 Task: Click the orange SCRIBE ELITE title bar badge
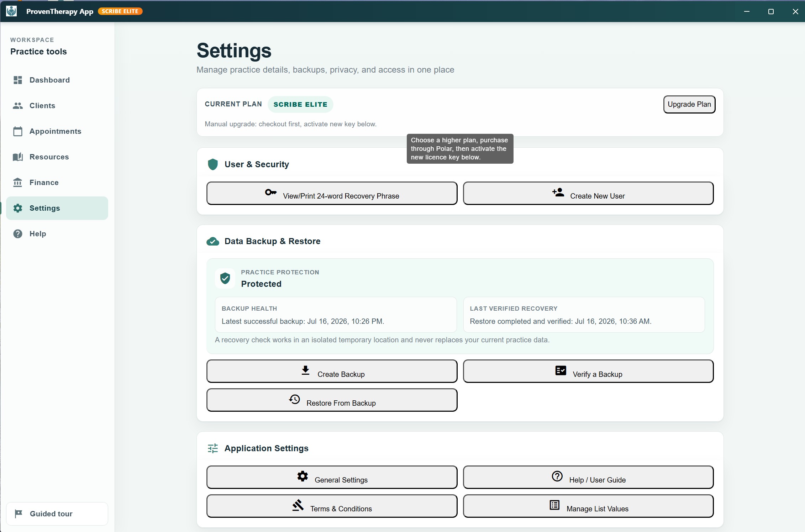point(120,11)
